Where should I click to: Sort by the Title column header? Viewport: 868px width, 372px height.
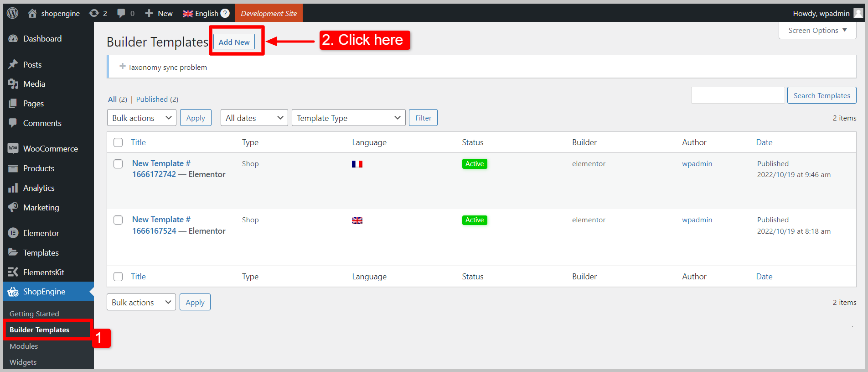point(138,142)
